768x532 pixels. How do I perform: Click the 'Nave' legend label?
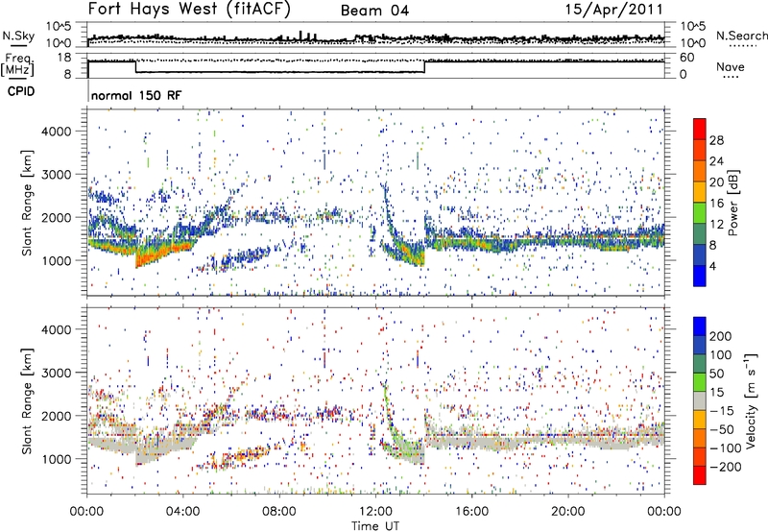[x=730, y=66]
